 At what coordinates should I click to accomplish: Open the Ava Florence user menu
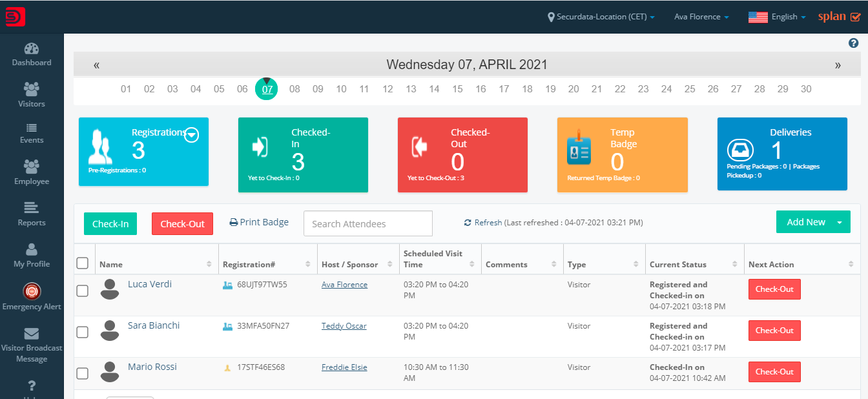click(701, 17)
